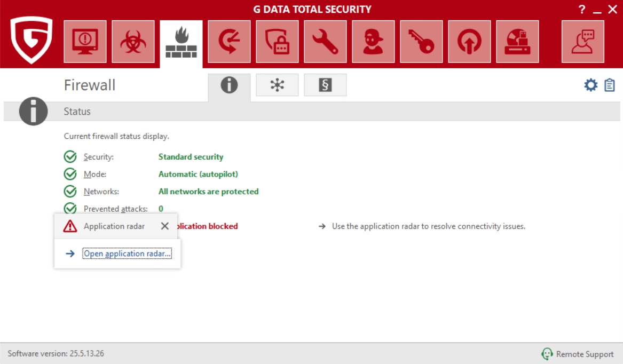Open the Encryption key icon
The width and height of the screenshot is (623, 364).
[421, 42]
